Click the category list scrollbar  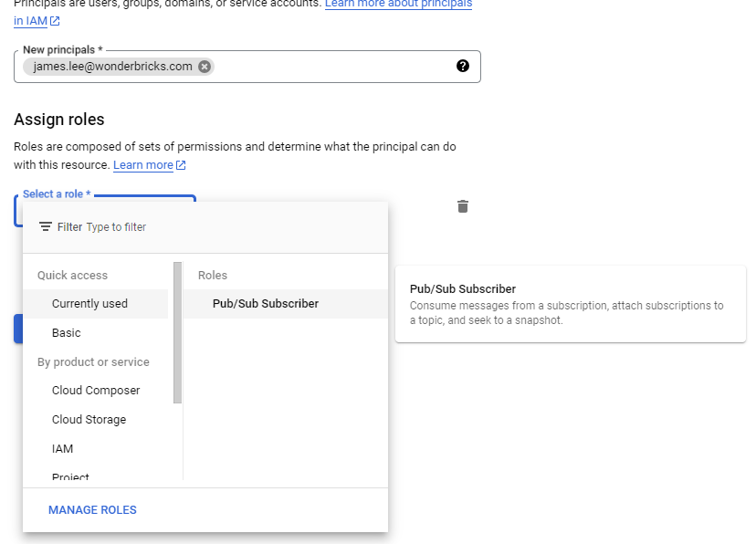pos(177,332)
